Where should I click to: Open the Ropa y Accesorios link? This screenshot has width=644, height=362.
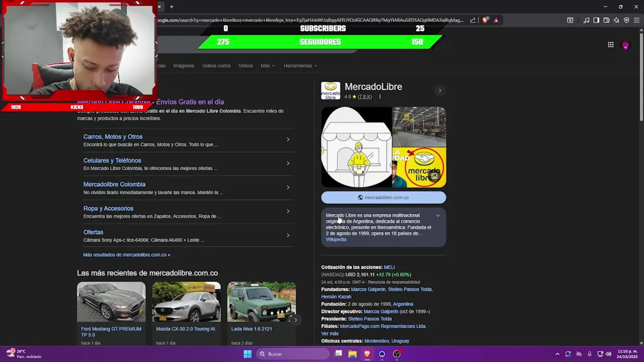click(x=108, y=208)
